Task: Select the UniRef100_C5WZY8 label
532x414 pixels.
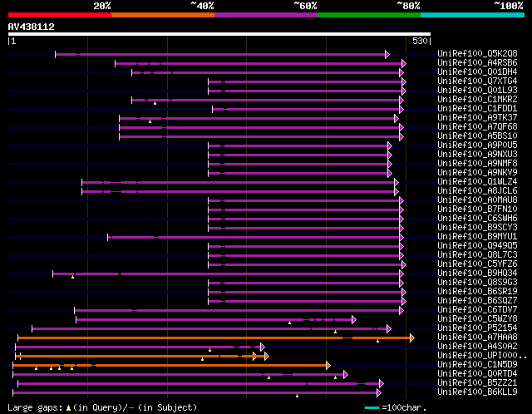Action: [x=477, y=319]
